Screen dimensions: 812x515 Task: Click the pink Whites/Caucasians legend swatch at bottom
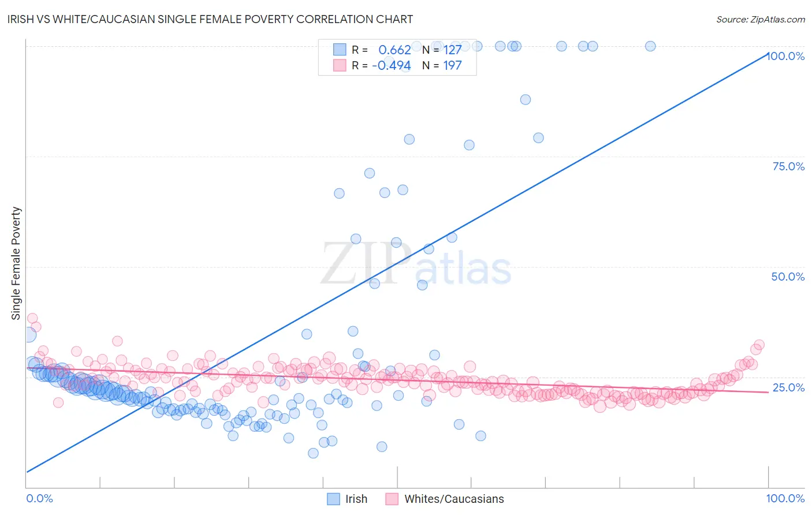click(x=392, y=499)
